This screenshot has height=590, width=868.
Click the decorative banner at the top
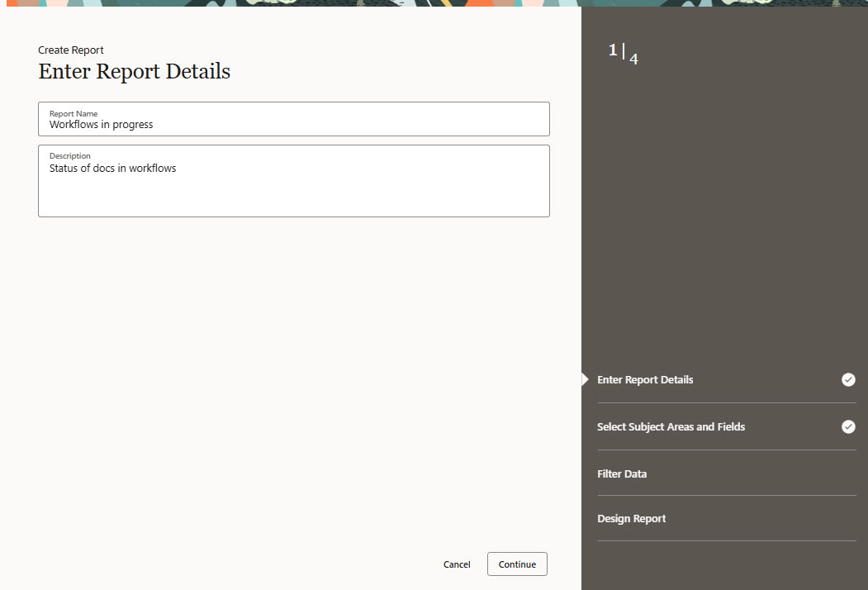[434, 3]
